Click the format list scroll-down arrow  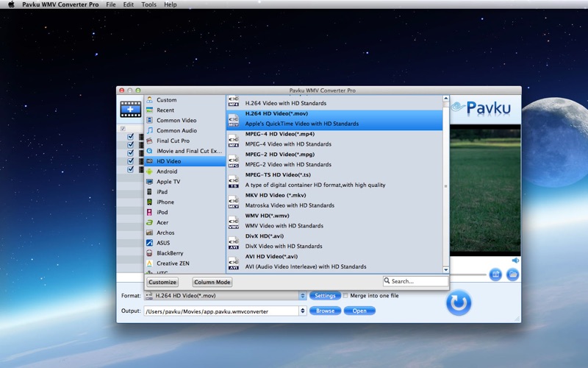click(x=446, y=269)
